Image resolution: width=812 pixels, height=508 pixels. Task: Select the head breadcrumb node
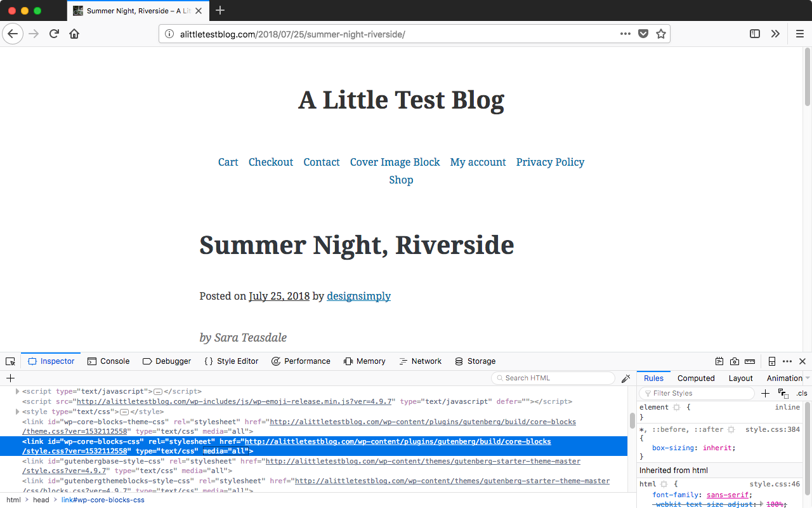click(x=41, y=500)
